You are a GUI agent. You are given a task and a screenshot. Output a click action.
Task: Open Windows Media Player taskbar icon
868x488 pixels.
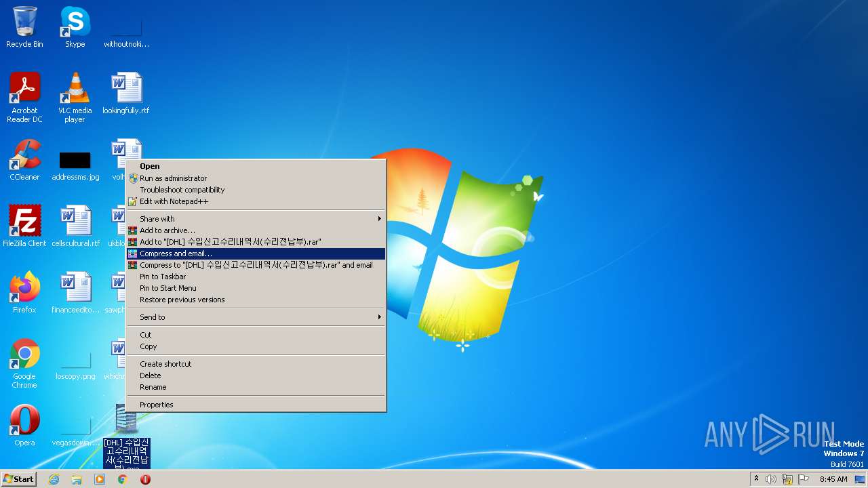tap(100, 479)
